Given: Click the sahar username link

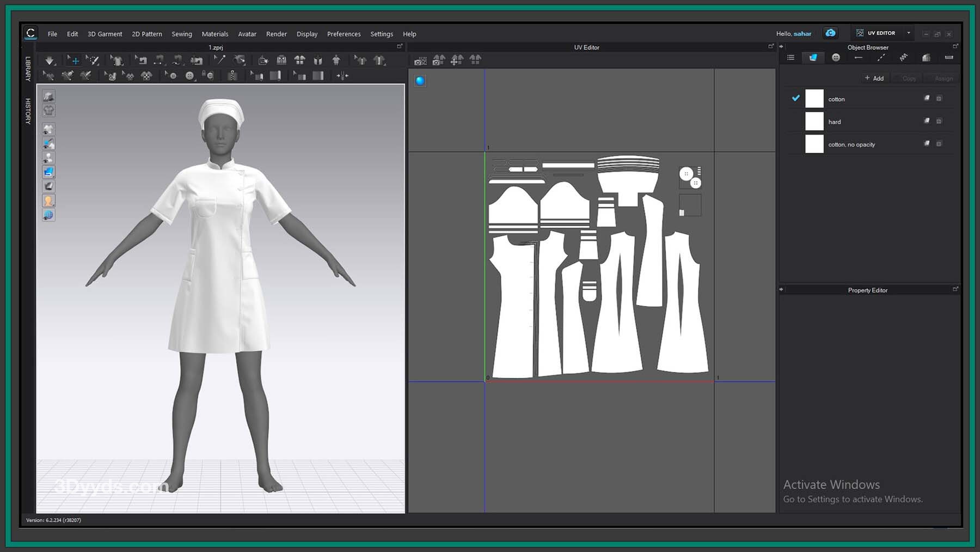Looking at the screenshot, I should pyautogui.click(x=802, y=34).
